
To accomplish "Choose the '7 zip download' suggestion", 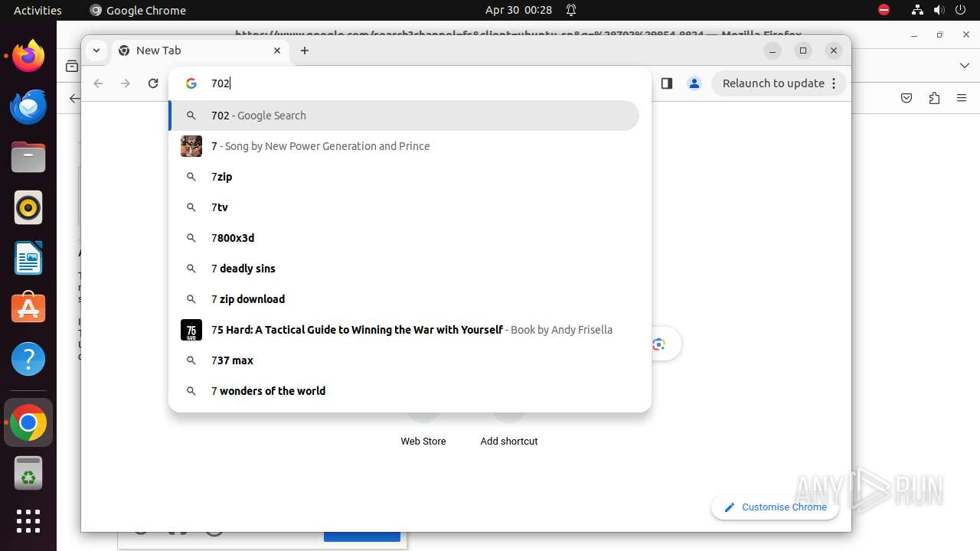I will 404,299.
